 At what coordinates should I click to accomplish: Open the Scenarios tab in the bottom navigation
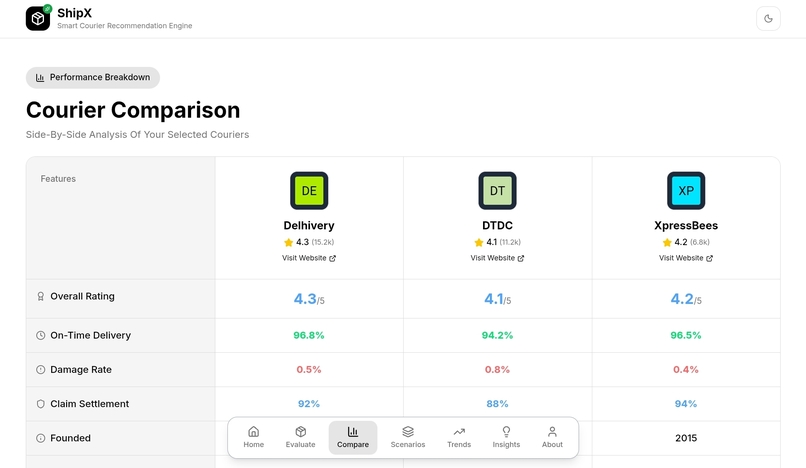(408, 438)
